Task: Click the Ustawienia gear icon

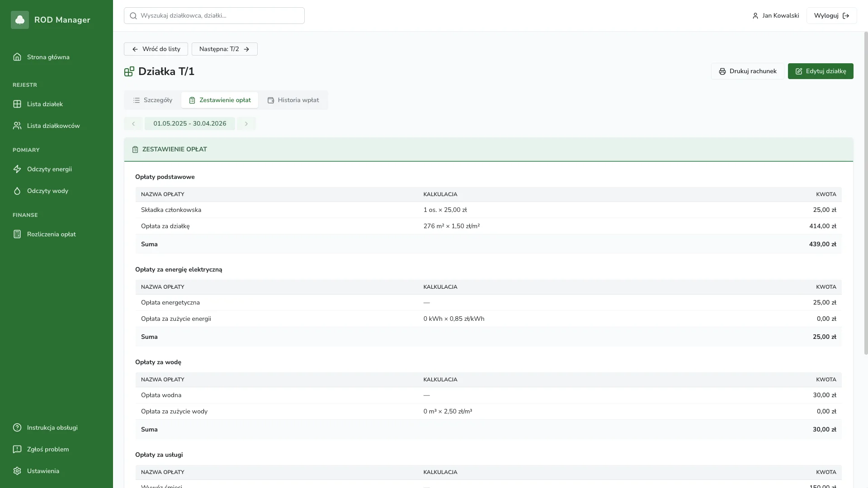Action: tap(17, 471)
